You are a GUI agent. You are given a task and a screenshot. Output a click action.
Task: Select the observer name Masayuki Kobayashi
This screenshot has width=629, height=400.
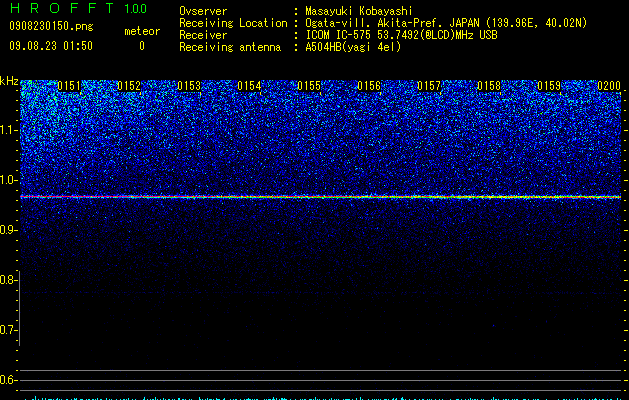coord(359,11)
